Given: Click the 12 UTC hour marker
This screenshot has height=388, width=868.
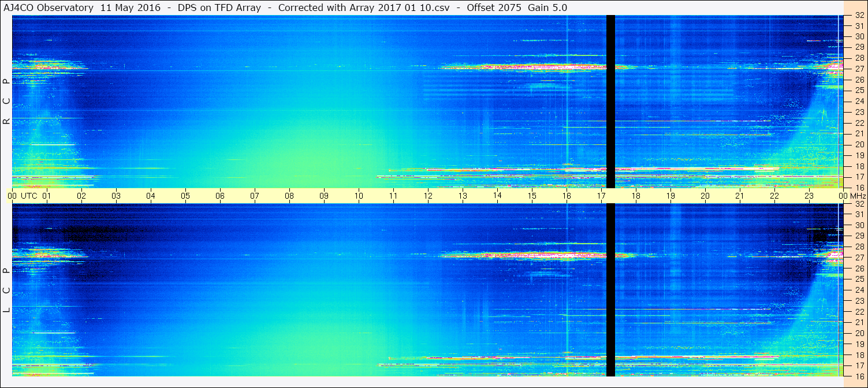Looking at the screenshot, I should click(x=428, y=196).
